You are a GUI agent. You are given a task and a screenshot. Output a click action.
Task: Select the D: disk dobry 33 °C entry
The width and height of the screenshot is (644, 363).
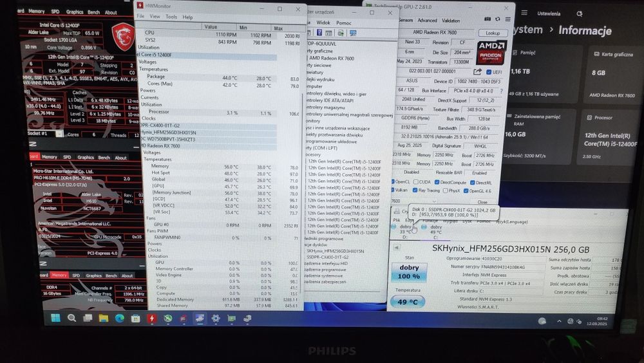pyautogui.click(x=403, y=231)
